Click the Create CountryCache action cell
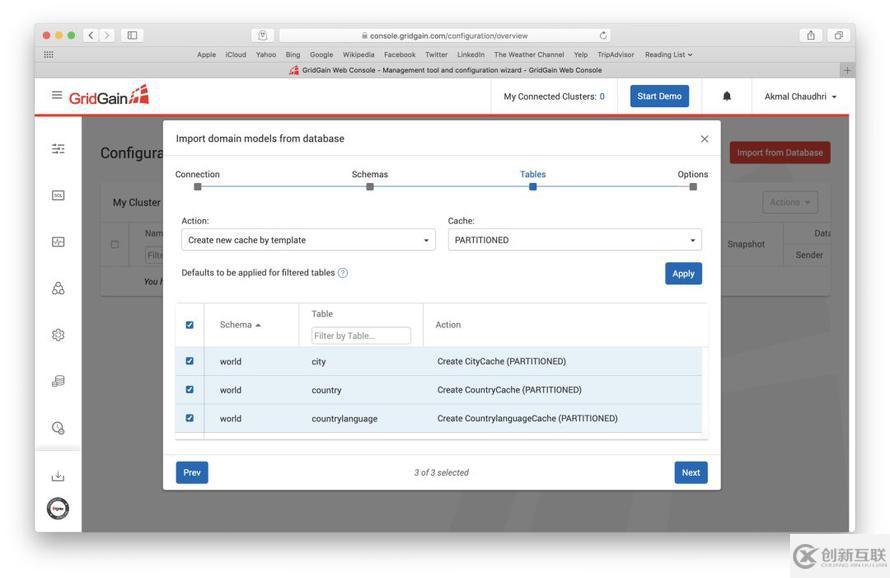Image resolution: width=890 pixels, height=578 pixels. click(x=509, y=389)
